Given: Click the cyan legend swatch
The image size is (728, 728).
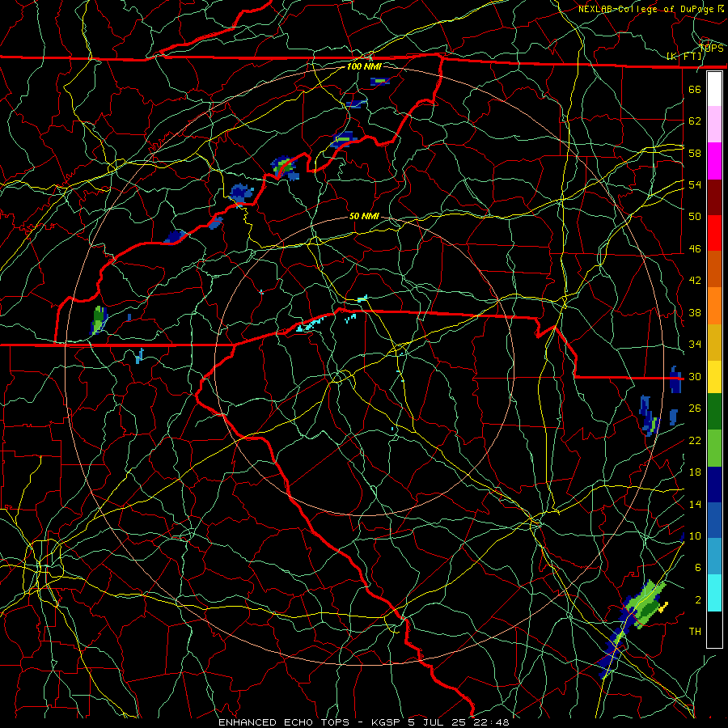Looking at the screenshot, I should [714, 593].
